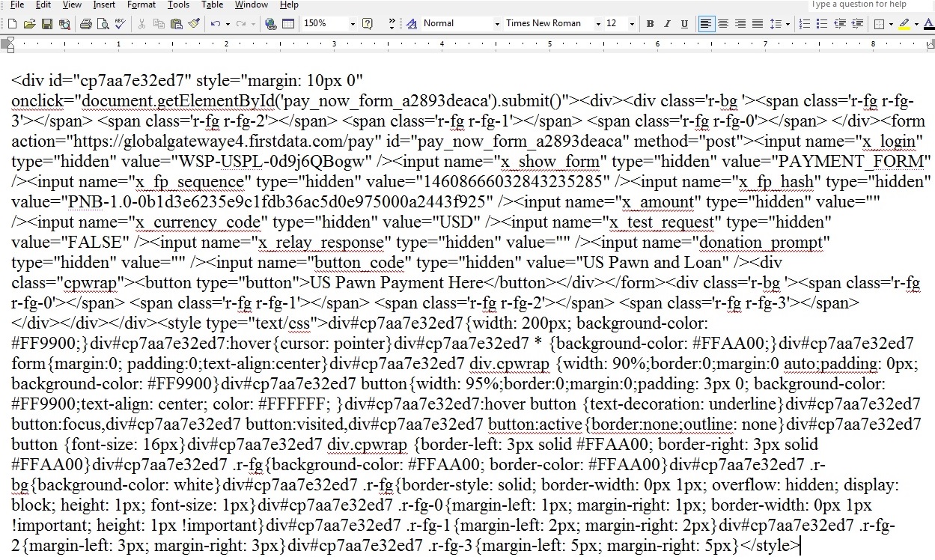Screen dimensions: 935x560
Task: Open the Insert menu
Action: (104, 4)
